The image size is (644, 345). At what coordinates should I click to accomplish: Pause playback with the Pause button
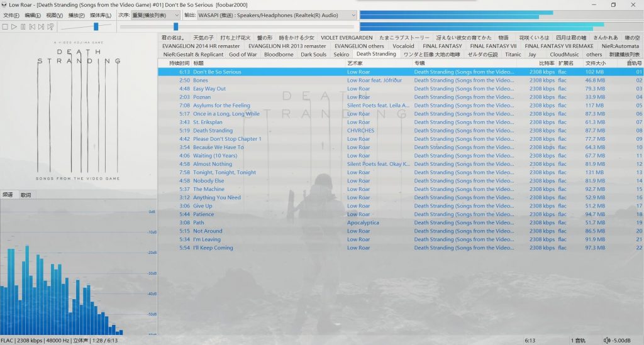point(23,26)
